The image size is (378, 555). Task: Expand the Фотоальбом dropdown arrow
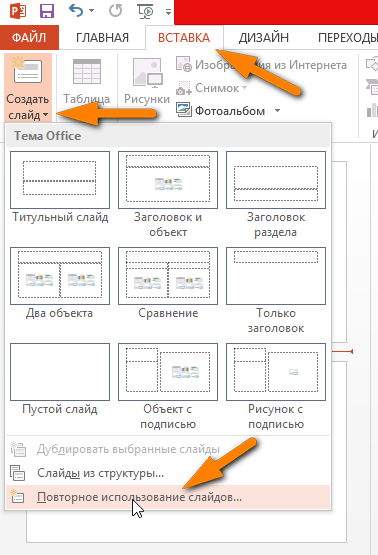pos(278,111)
